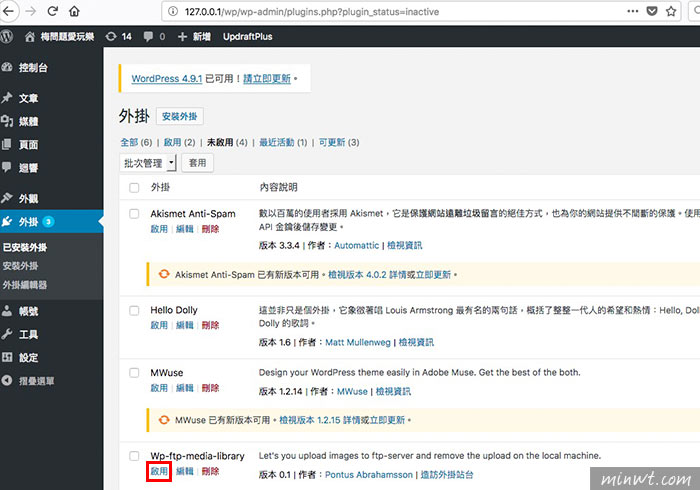Go to browser home icon

click(x=74, y=11)
